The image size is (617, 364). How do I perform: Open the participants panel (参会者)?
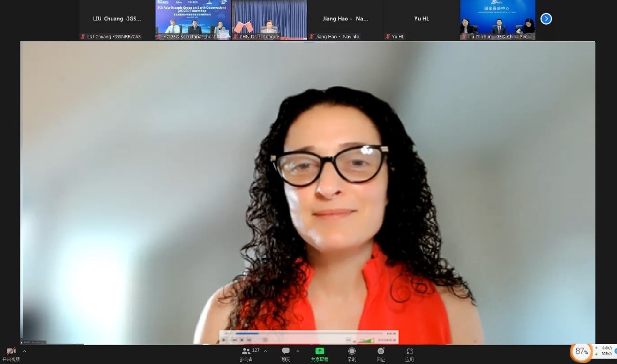[246, 354]
